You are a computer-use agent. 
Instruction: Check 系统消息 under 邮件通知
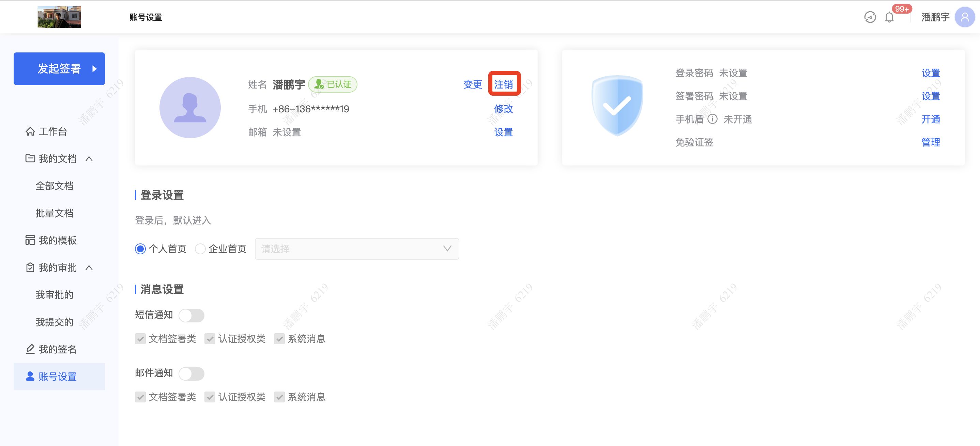280,397
